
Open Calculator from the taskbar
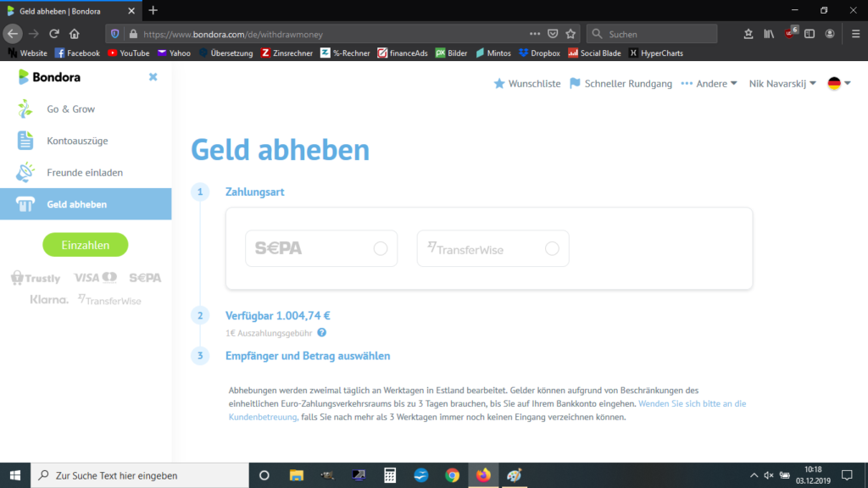390,475
